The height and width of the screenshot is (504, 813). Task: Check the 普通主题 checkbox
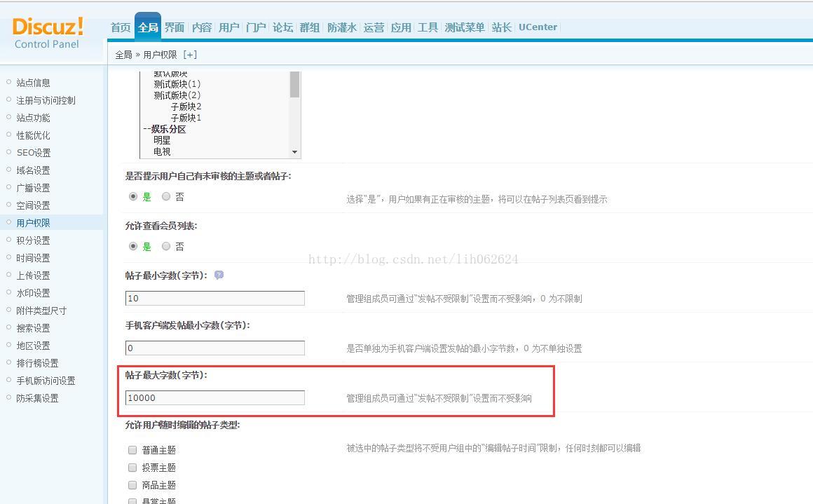132,450
